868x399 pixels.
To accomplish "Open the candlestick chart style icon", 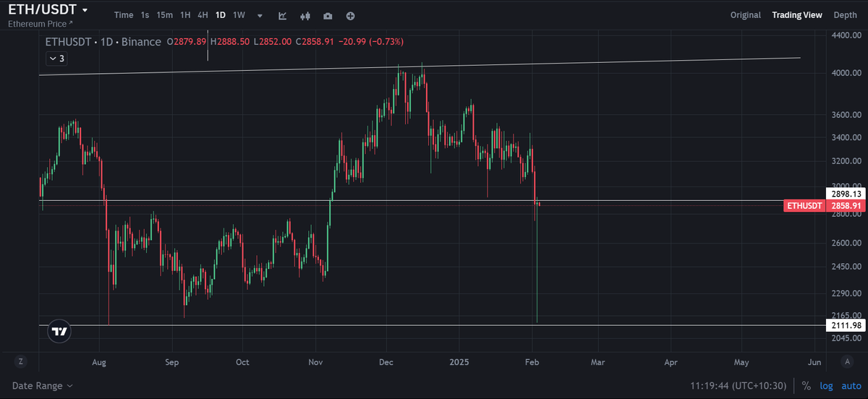I will tap(305, 16).
